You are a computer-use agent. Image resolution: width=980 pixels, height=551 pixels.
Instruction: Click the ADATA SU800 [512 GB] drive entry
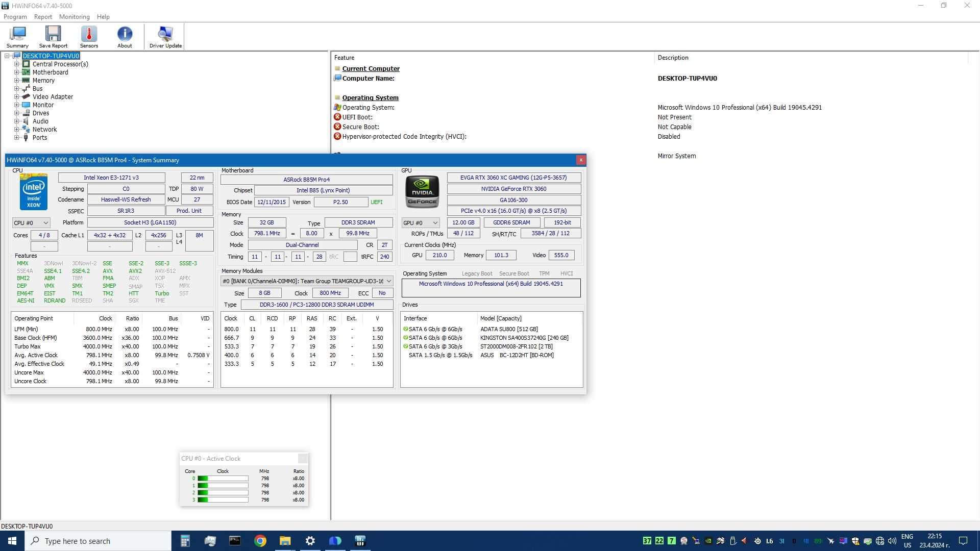[x=509, y=329]
